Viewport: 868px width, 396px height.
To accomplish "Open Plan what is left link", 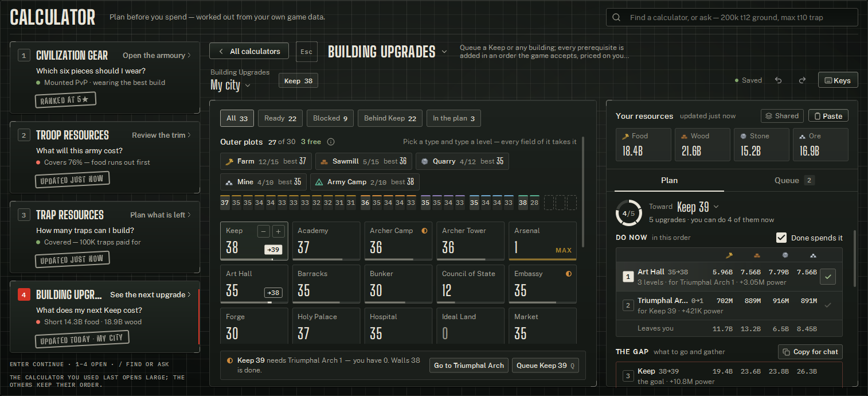I will [161, 215].
